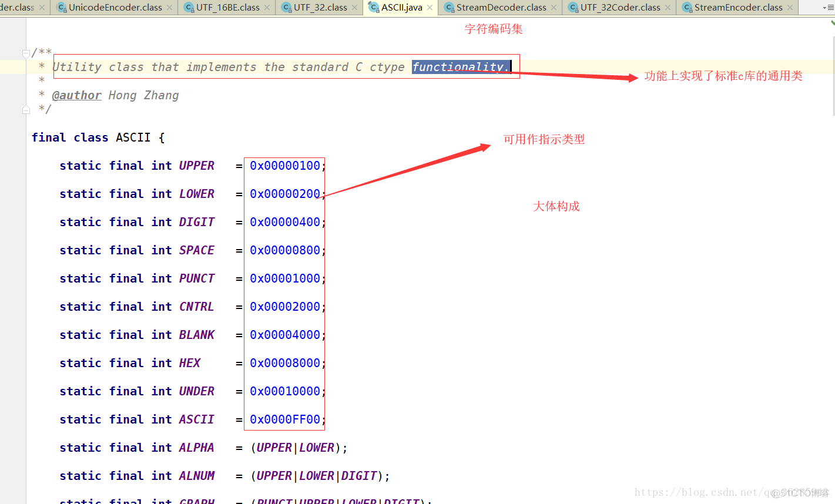
Task: Click the value 0x00008000
Action: (x=285, y=363)
